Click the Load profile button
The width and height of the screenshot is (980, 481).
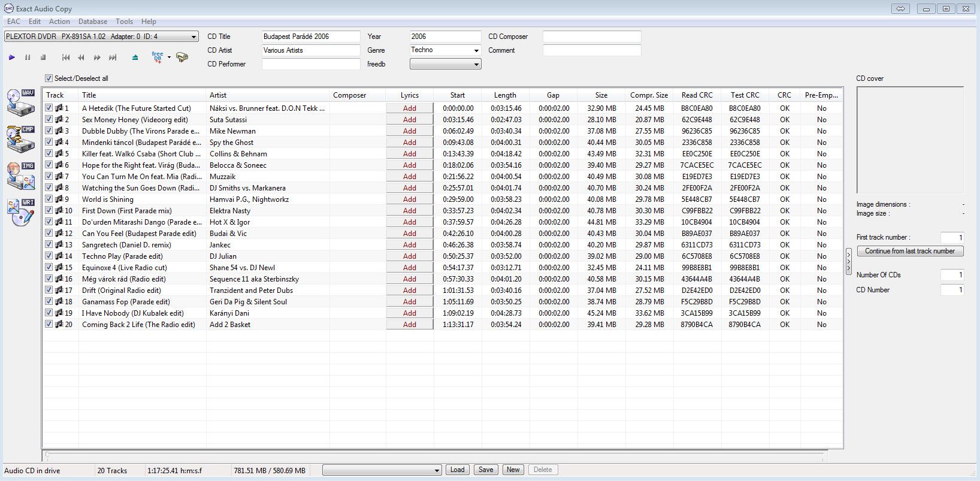[x=458, y=470]
